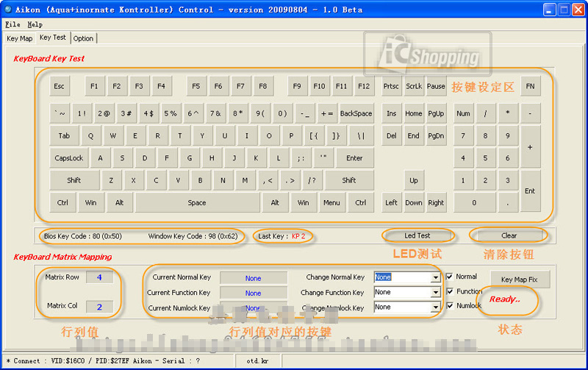Click the FN key button
The height and width of the screenshot is (370, 588).
click(x=530, y=86)
